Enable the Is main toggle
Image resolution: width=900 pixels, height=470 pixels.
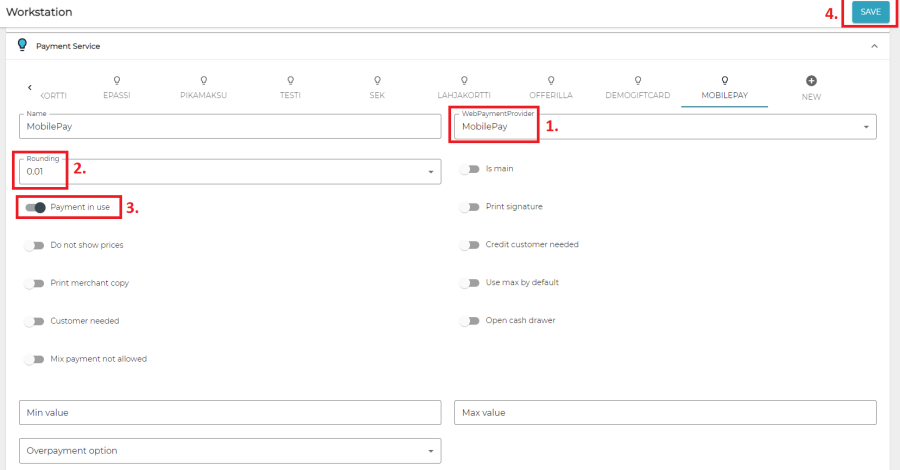[469, 169]
